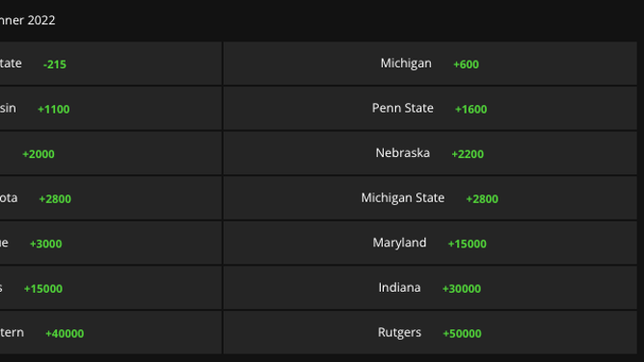Pick Rutgers +50000 odds
The width and height of the screenshot is (644, 362).
[x=430, y=332]
